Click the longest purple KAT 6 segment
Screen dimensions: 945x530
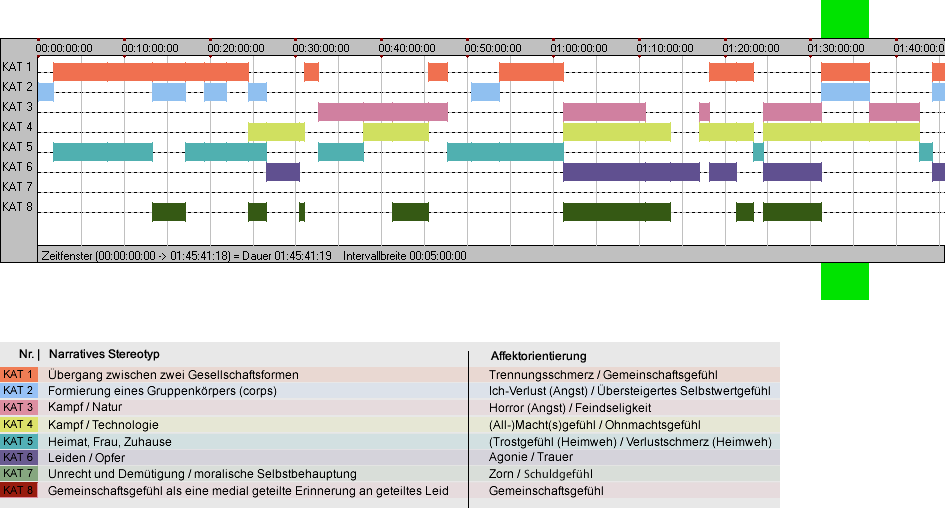[631, 172]
